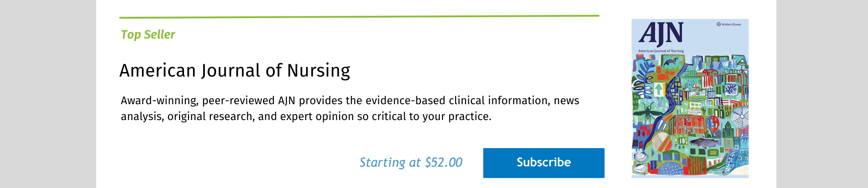
Task: Open the American Journal of Nursing title
Action: (235, 71)
